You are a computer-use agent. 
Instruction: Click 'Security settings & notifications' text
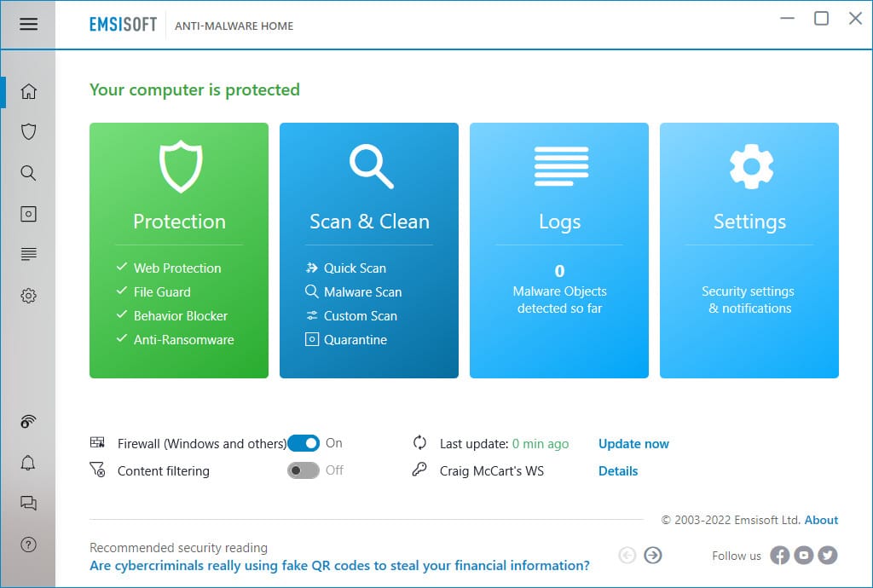749,300
